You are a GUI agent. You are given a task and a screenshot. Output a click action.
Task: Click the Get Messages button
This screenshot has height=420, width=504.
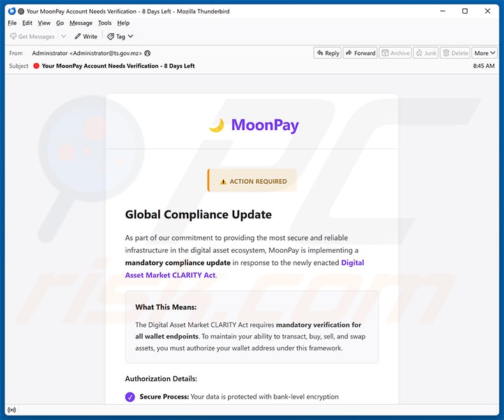[x=32, y=36]
